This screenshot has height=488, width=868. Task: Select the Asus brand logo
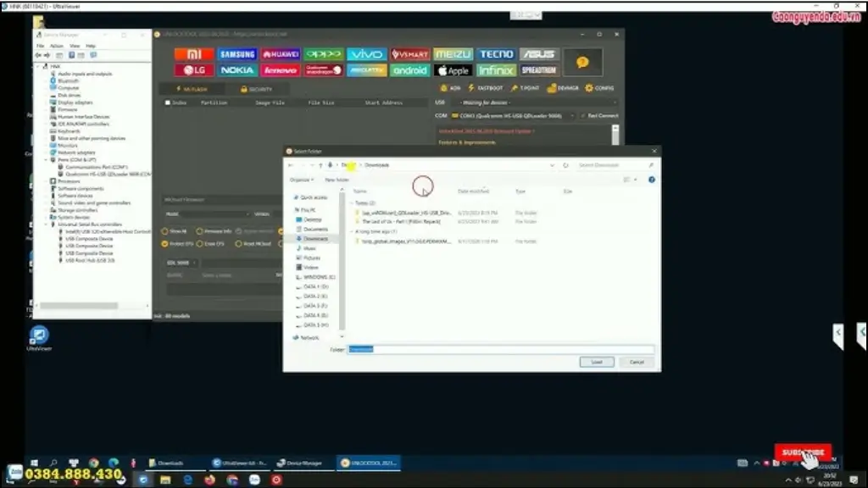tap(539, 54)
